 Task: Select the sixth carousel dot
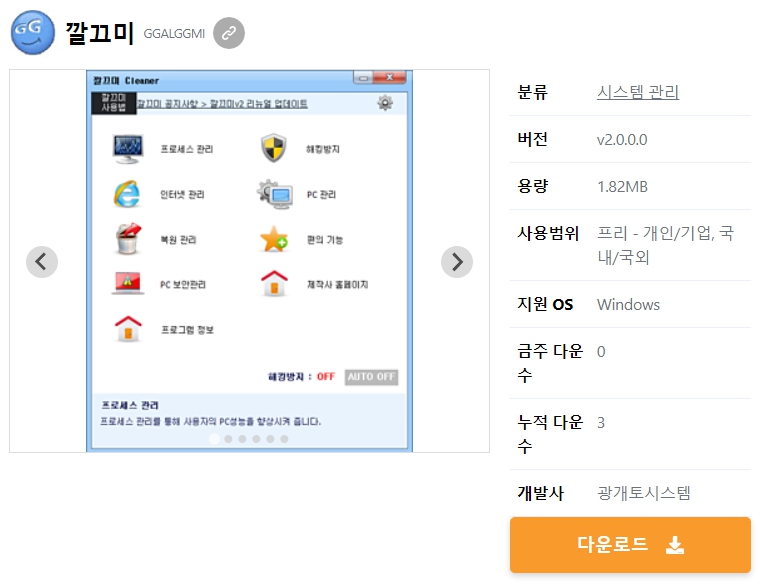285,439
